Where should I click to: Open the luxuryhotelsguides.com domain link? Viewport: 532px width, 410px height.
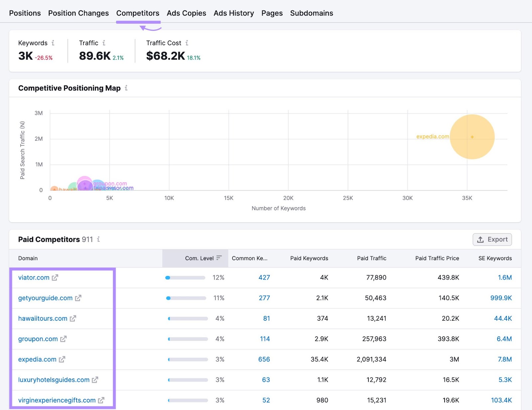pyautogui.click(x=54, y=380)
